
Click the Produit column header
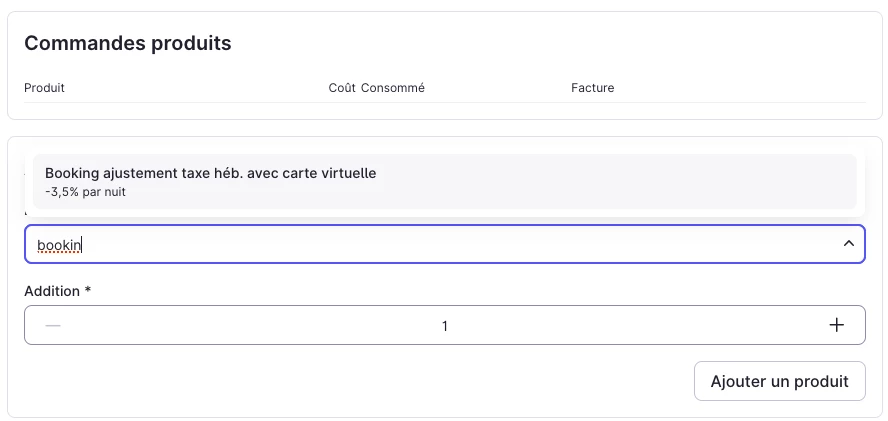click(x=44, y=88)
